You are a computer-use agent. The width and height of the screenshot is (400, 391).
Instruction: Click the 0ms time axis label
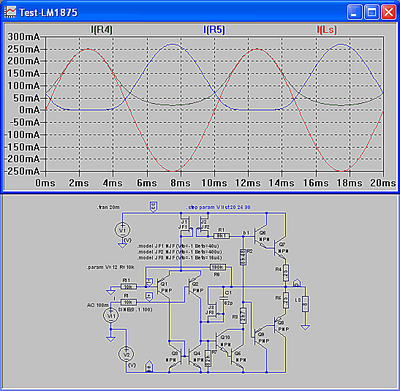tap(45, 183)
